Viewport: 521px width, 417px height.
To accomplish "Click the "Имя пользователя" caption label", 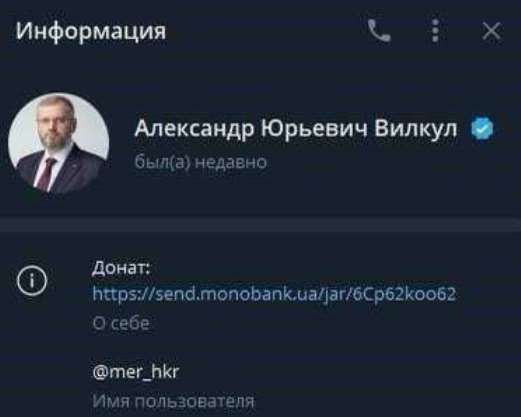I will (173, 401).
